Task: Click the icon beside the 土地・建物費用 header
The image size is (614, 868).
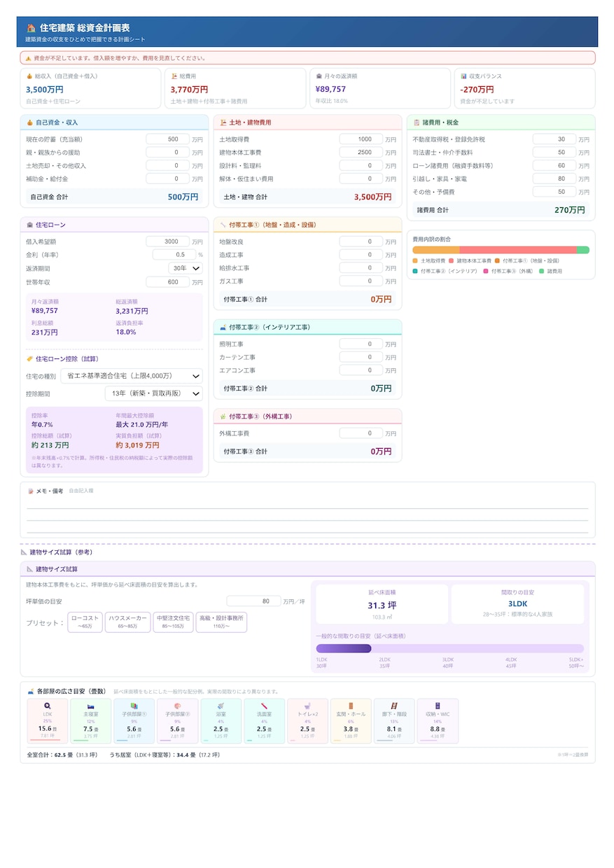Action: (x=223, y=122)
